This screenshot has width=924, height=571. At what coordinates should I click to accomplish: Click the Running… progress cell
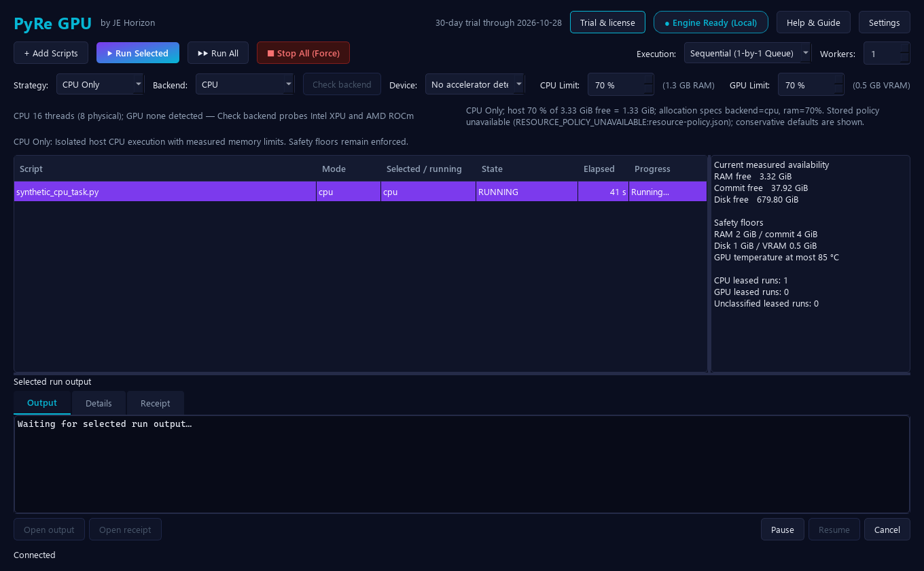pyautogui.click(x=668, y=192)
